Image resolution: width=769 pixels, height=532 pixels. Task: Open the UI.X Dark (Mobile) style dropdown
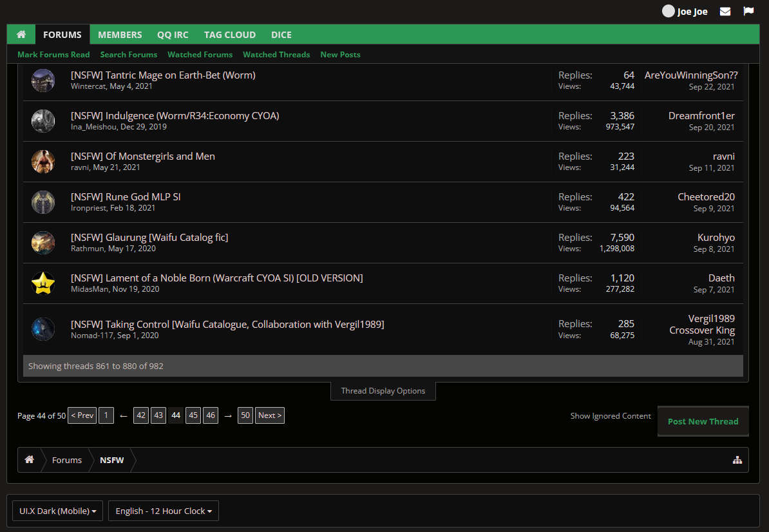[58, 511]
